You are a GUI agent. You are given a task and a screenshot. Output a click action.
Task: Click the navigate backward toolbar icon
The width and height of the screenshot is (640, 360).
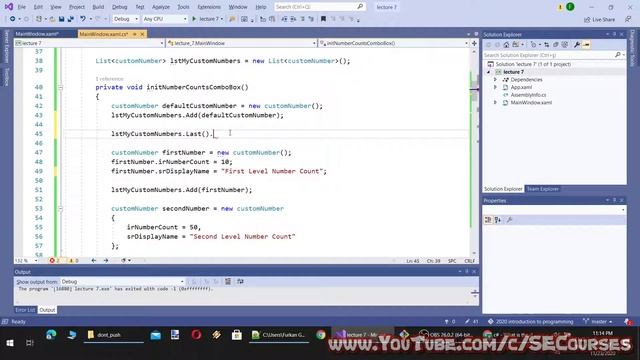click(x=13, y=19)
